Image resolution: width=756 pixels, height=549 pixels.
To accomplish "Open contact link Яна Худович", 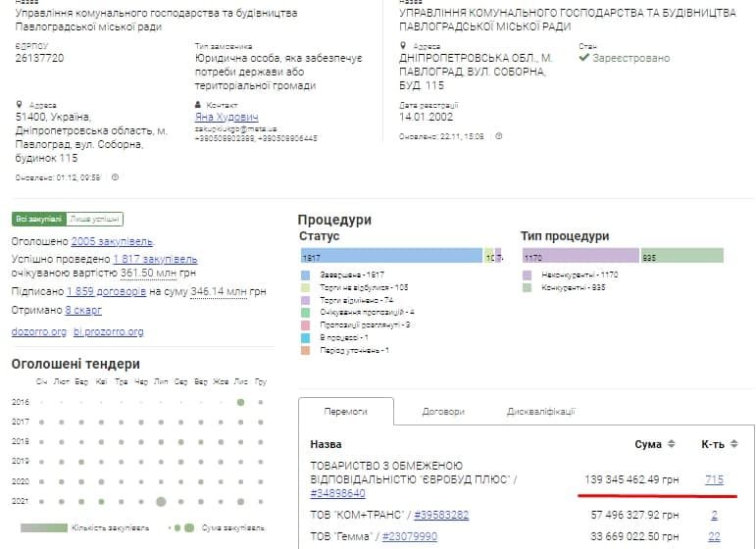I will [x=227, y=117].
